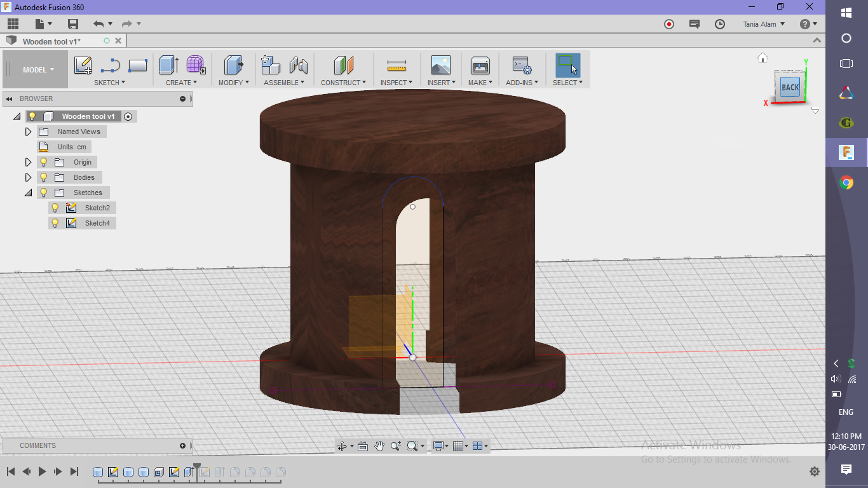The image size is (868, 488).
Task: Click the Insert image icon
Action: coord(440,65)
